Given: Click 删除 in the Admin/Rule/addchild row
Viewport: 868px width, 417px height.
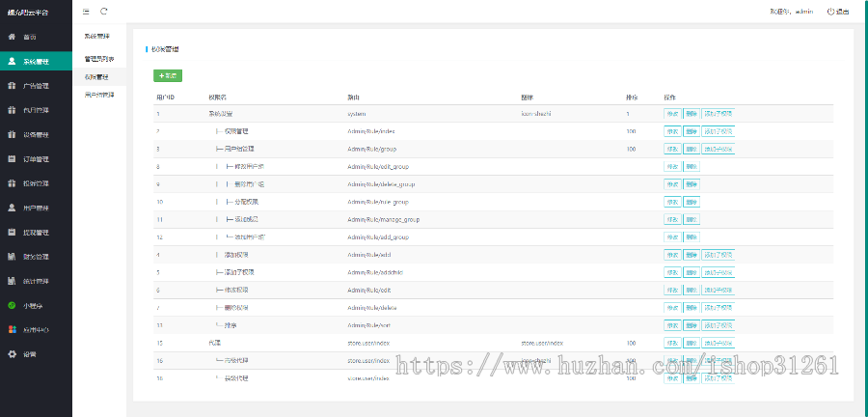Looking at the screenshot, I should coord(691,272).
